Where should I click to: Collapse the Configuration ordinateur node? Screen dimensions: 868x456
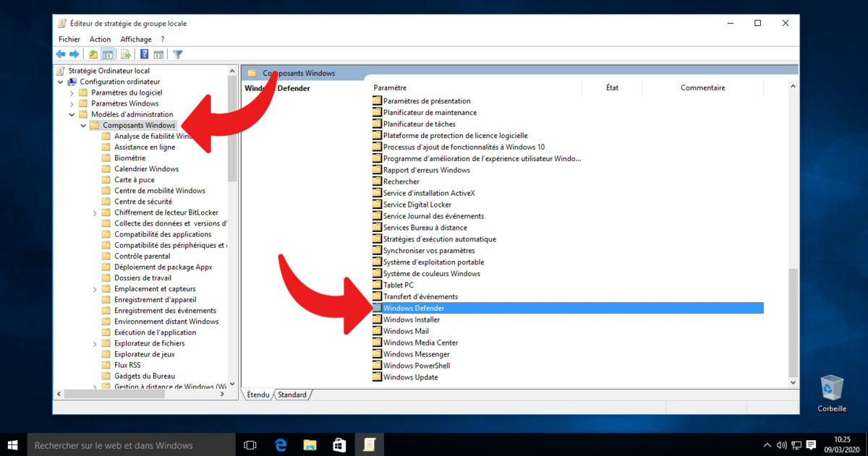click(60, 82)
